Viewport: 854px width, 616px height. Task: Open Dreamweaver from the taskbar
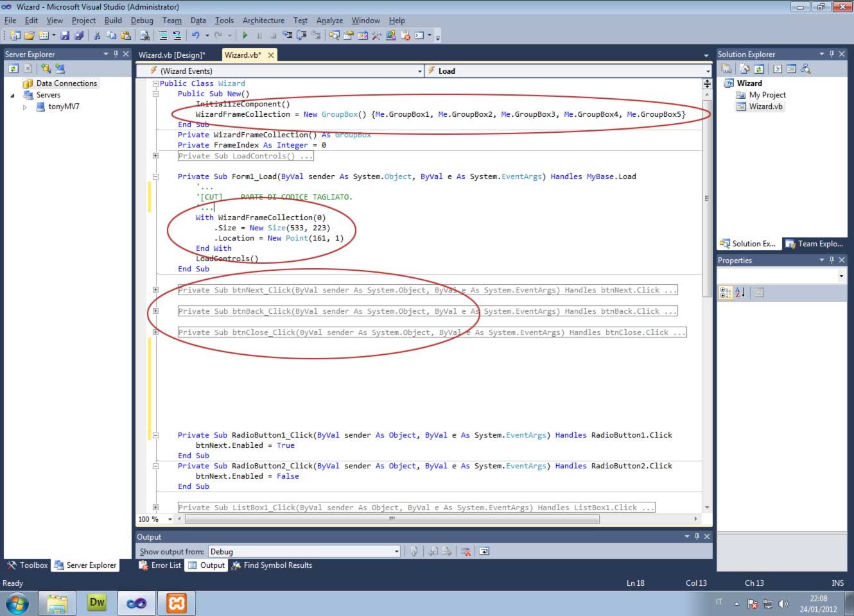pos(96,603)
